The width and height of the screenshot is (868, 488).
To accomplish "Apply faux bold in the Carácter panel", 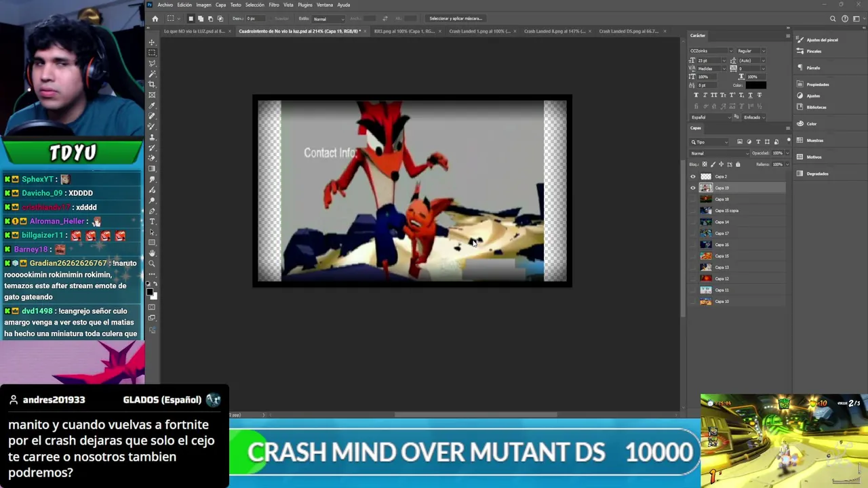I will (x=696, y=96).
